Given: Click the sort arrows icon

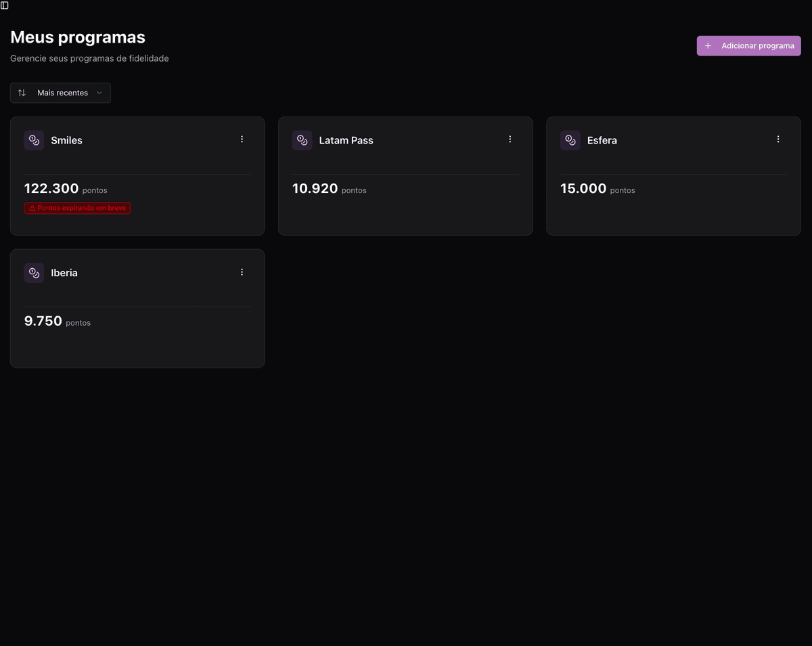Looking at the screenshot, I should tap(22, 93).
